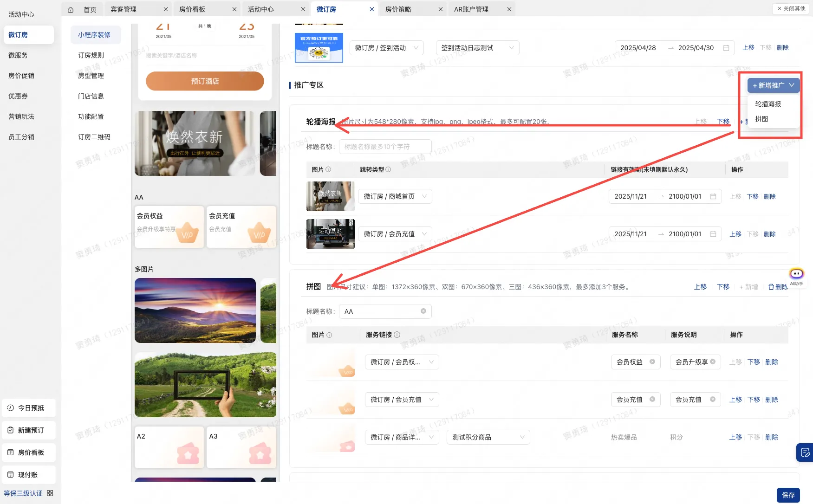Viewport: 813px width, 504px height.
Task: Click the info icon beside 图片 column header
Action: click(329, 169)
